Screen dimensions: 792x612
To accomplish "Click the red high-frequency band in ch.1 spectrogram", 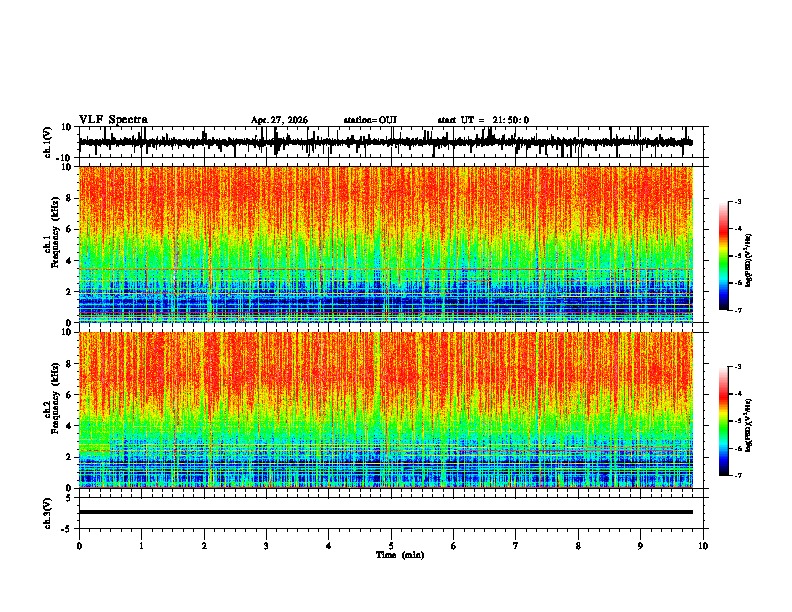I will coord(385,197).
